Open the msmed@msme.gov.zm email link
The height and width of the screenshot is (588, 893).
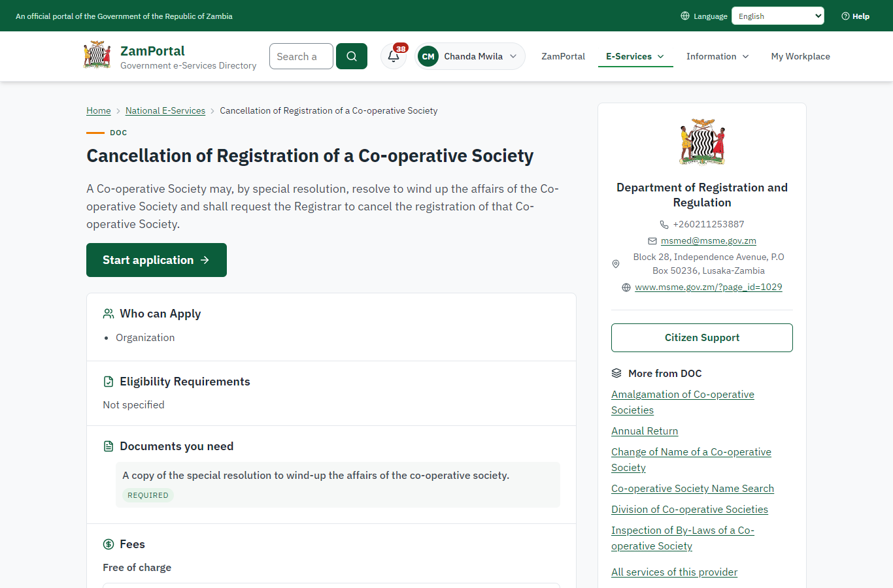[x=709, y=240]
